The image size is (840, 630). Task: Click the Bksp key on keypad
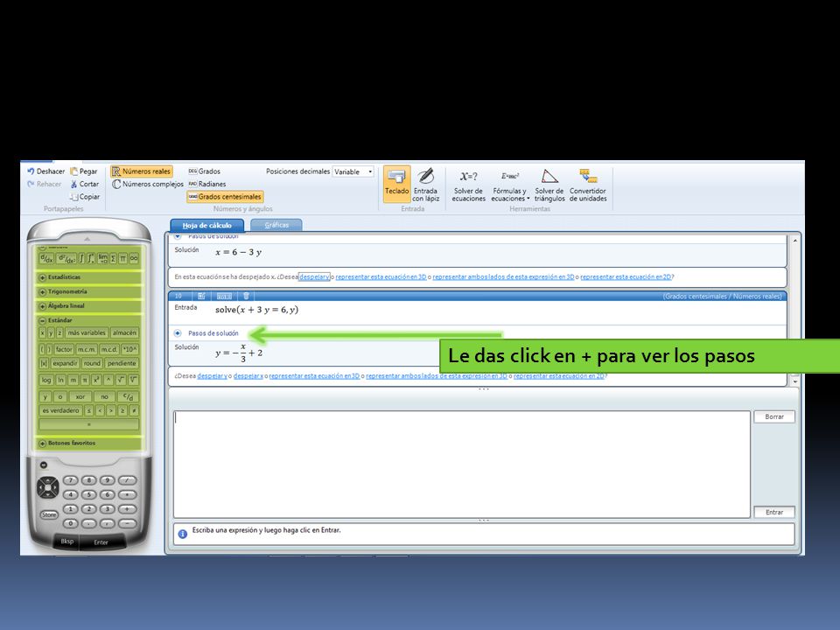(x=67, y=542)
